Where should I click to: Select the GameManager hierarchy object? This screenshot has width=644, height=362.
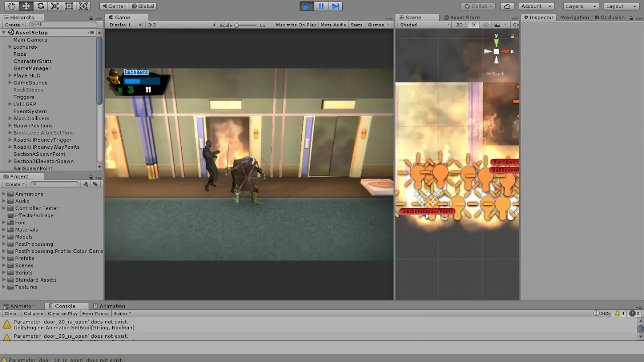[x=32, y=68]
